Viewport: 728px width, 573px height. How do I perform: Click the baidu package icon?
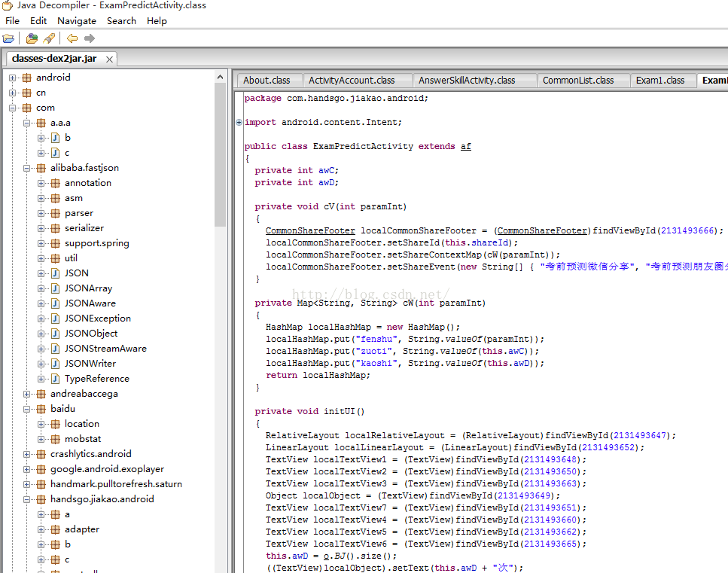coord(41,409)
